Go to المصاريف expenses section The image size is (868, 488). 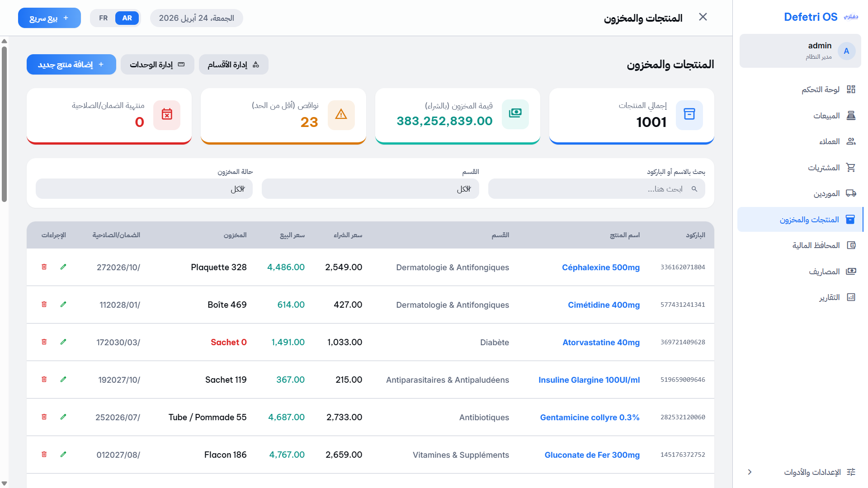click(x=852, y=271)
